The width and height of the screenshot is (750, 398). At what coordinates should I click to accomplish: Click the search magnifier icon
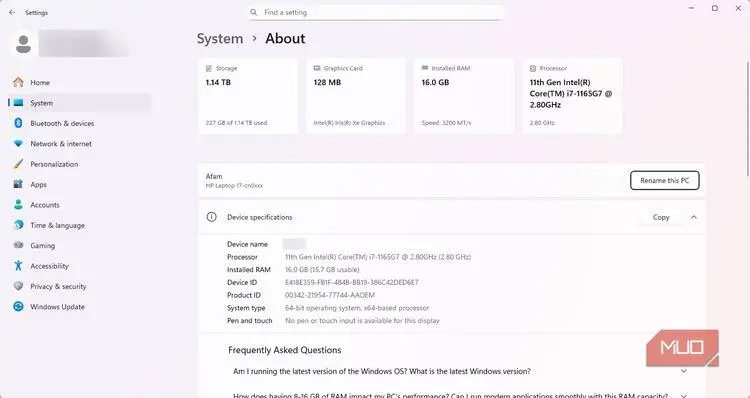(x=254, y=12)
